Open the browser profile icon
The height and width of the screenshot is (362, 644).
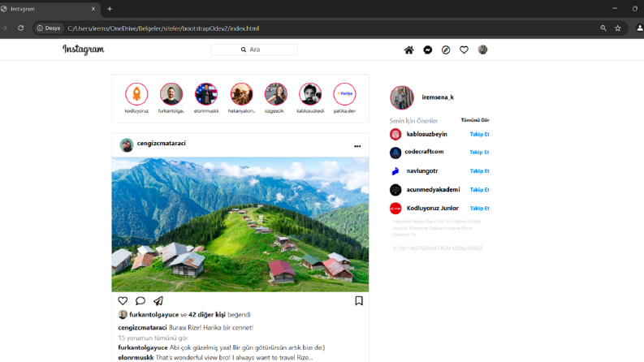coord(639,28)
